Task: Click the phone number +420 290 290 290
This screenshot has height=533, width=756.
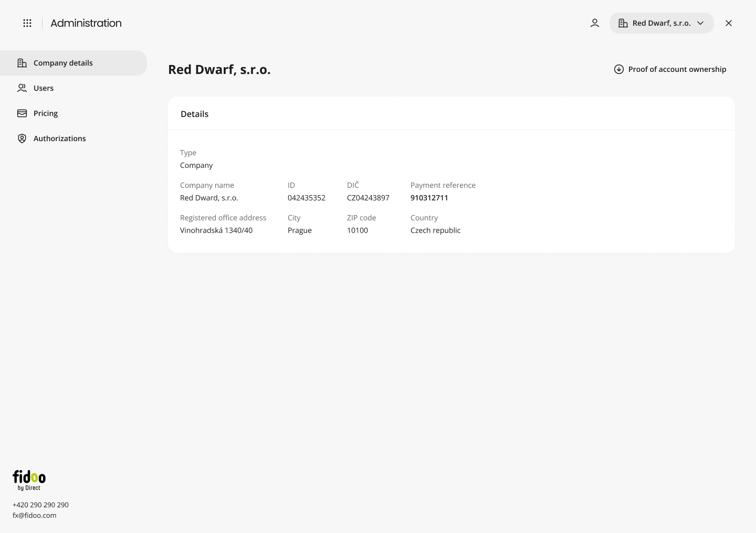Action: pos(40,505)
